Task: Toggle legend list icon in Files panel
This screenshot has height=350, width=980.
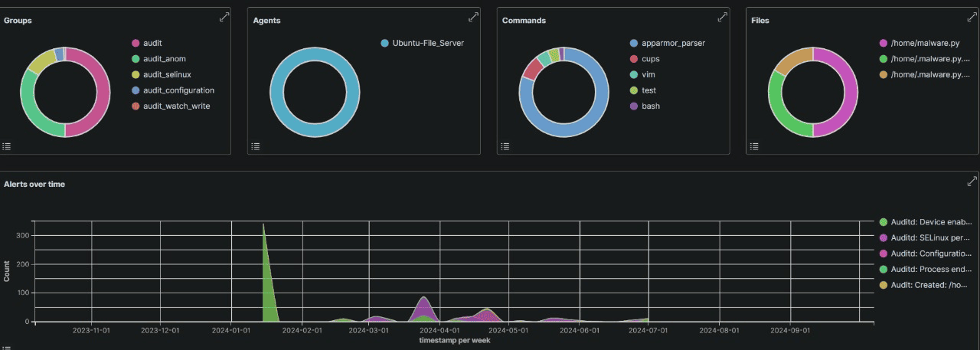Action: [754, 146]
